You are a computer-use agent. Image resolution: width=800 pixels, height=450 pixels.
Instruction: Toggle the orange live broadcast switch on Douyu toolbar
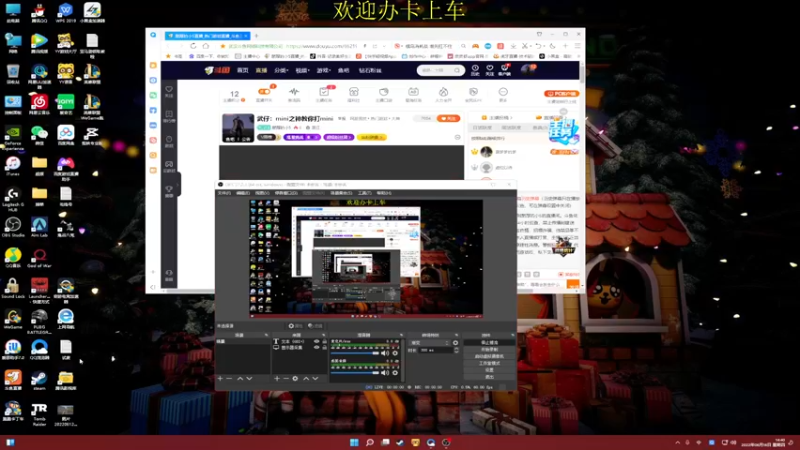pos(264,91)
